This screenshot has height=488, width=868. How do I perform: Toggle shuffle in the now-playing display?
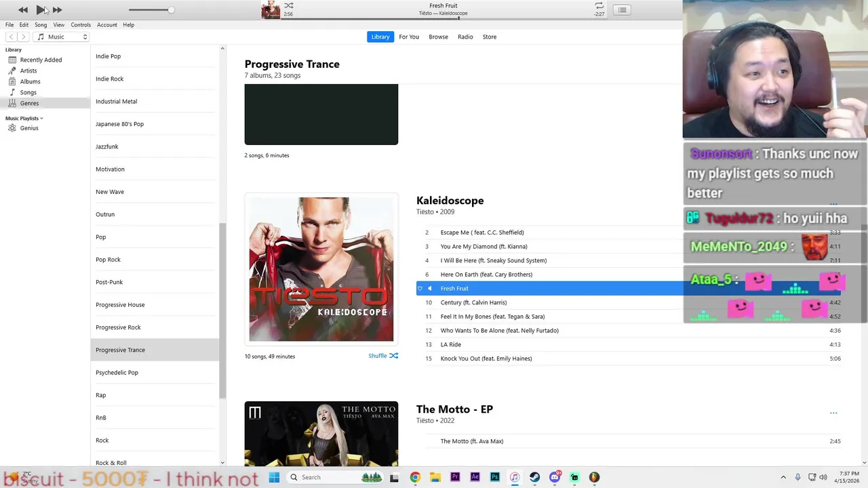[x=288, y=5]
